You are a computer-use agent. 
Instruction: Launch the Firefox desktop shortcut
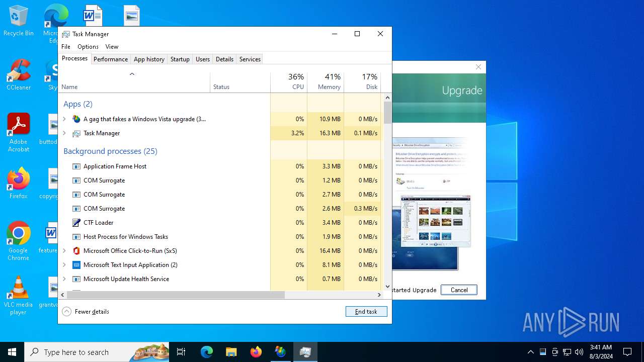click(x=18, y=184)
